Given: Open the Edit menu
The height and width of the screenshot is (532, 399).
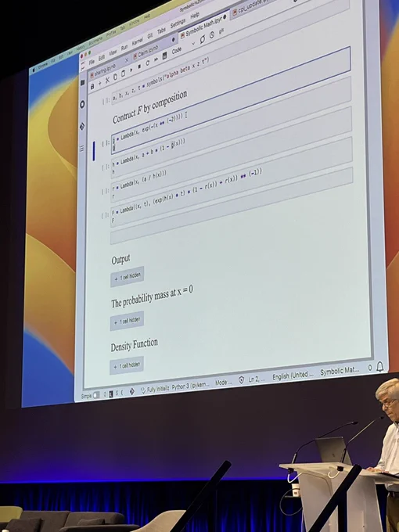Looking at the screenshot, I should [x=102, y=58].
